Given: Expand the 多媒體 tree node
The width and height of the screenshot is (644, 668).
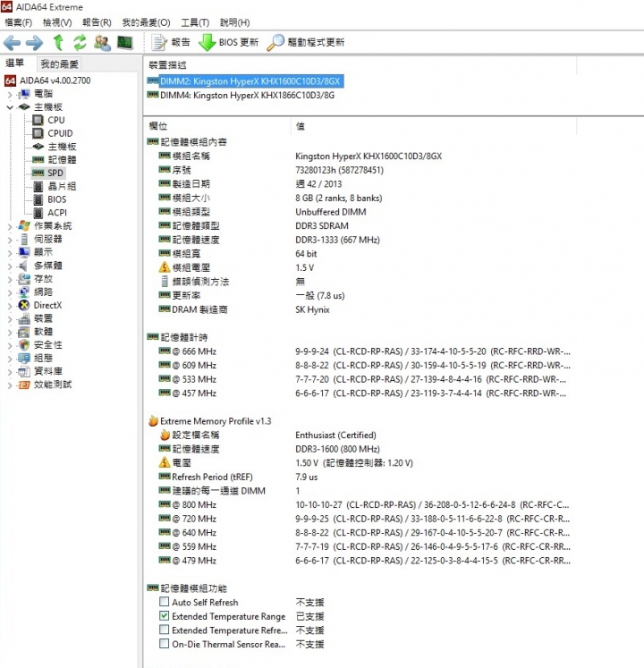Looking at the screenshot, I should click(x=10, y=266).
